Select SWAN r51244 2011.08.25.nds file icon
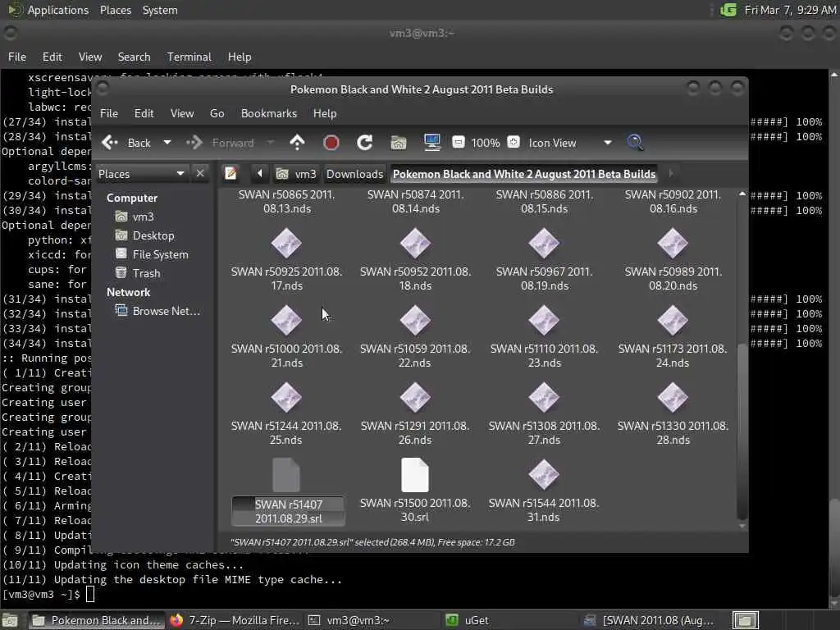Screen dimensions: 840x630 (286, 398)
